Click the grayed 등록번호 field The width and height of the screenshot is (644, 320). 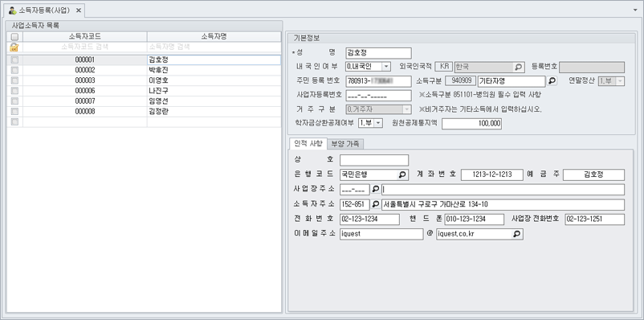[x=592, y=67]
